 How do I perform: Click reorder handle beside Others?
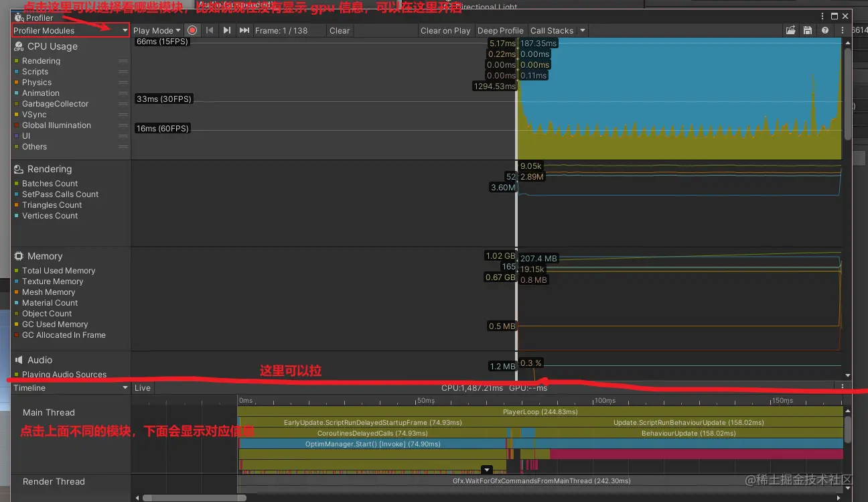point(123,147)
